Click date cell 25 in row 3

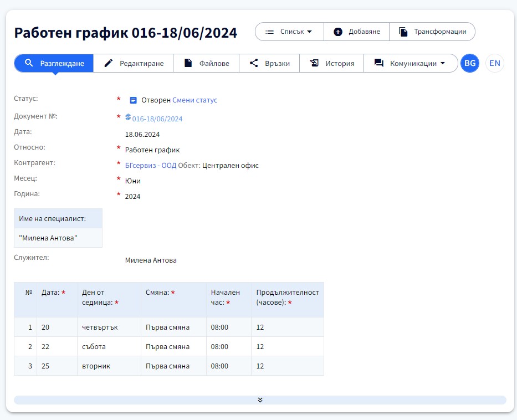[57, 366]
